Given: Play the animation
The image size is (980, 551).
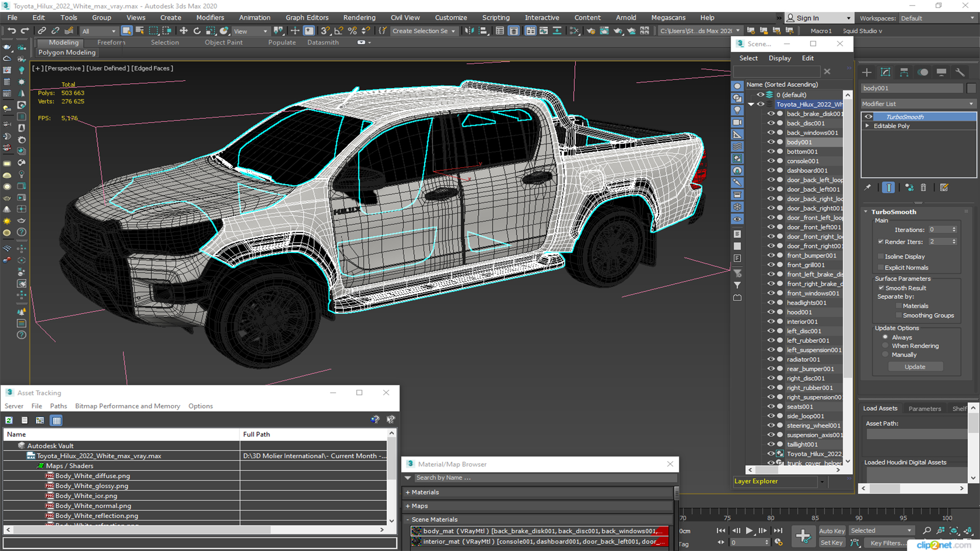Looking at the screenshot, I should tap(749, 531).
